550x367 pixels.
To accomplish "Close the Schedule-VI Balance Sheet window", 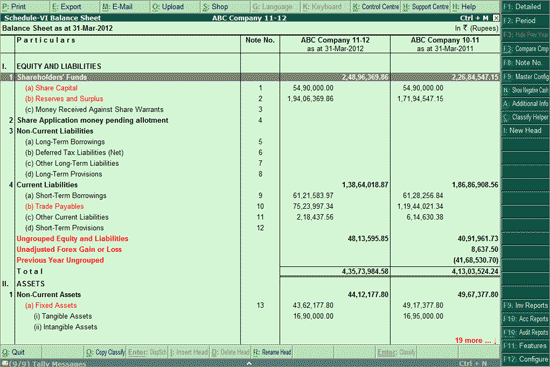I will click(496, 18).
